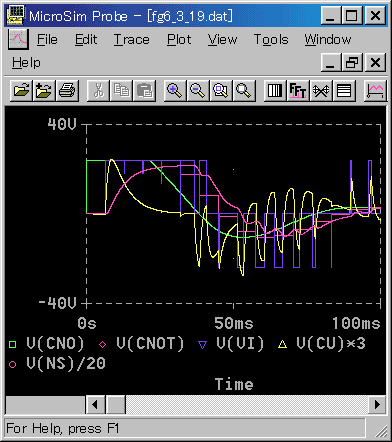The image size is (392, 442).
Task: Click the yellow triangle V(CU)*3 marker
Action: coord(283,344)
